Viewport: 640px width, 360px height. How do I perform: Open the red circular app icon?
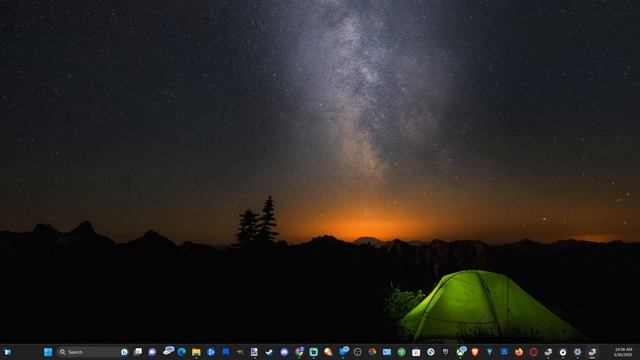533,352
